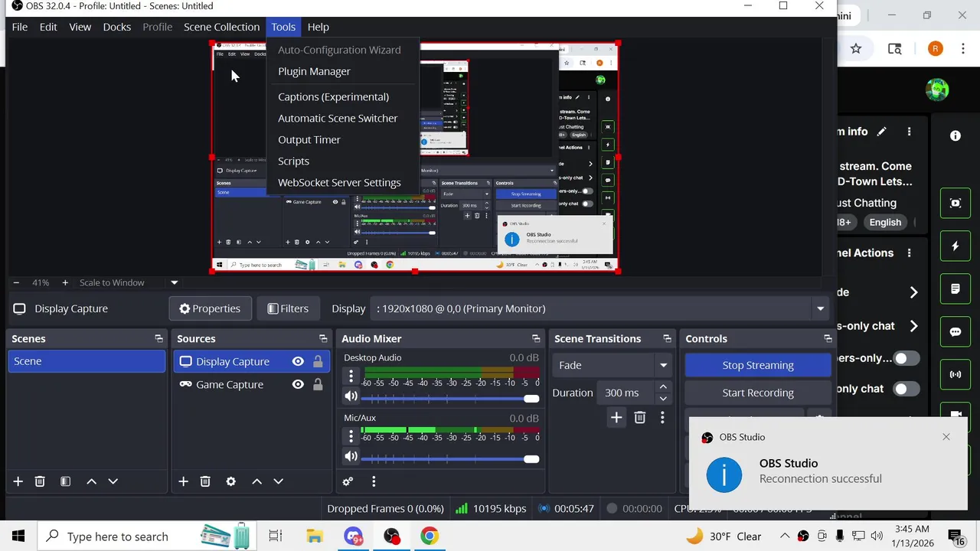This screenshot has height=551, width=980.
Task: Remove selected source trash icon
Action: coord(205,481)
